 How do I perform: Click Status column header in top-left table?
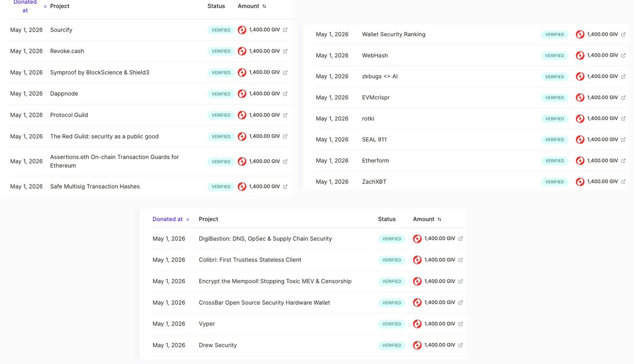point(216,6)
